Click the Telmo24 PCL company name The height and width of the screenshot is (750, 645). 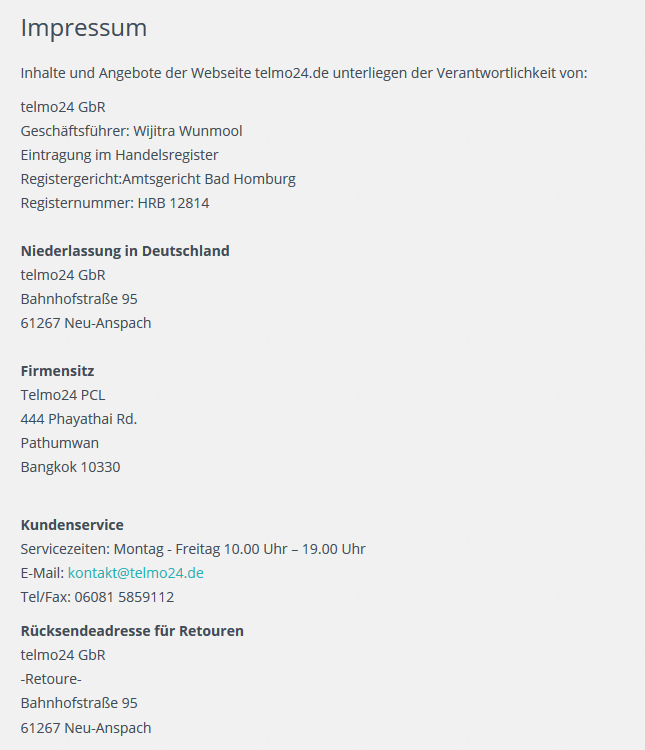click(x=63, y=395)
